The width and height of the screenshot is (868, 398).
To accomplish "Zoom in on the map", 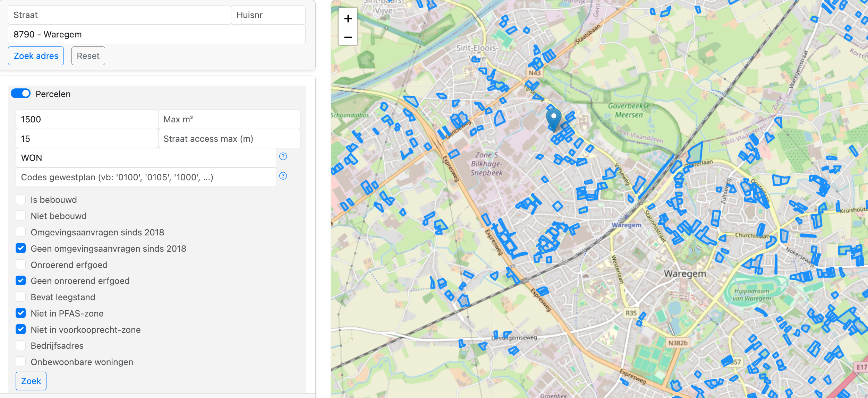I will [x=348, y=18].
